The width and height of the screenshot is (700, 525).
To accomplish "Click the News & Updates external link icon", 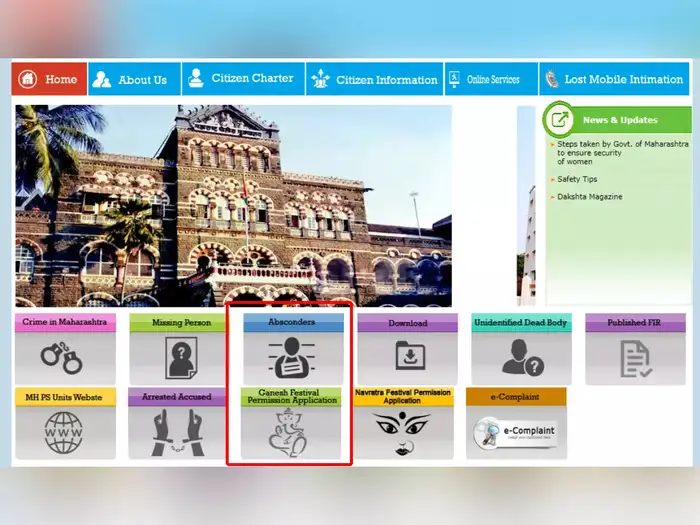I will pos(560,120).
